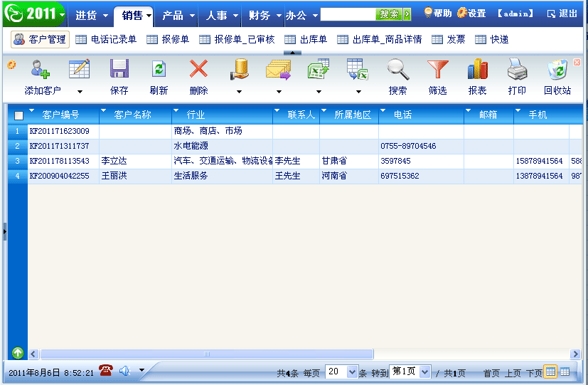Click the horizontal scrollbar thumb
The height and width of the screenshot is (385, 588).
coord(207,354)
